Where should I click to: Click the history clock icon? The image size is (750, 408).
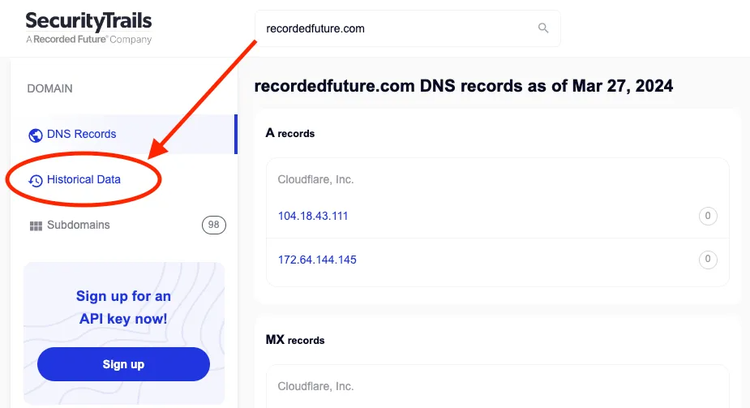pos(35,181)
